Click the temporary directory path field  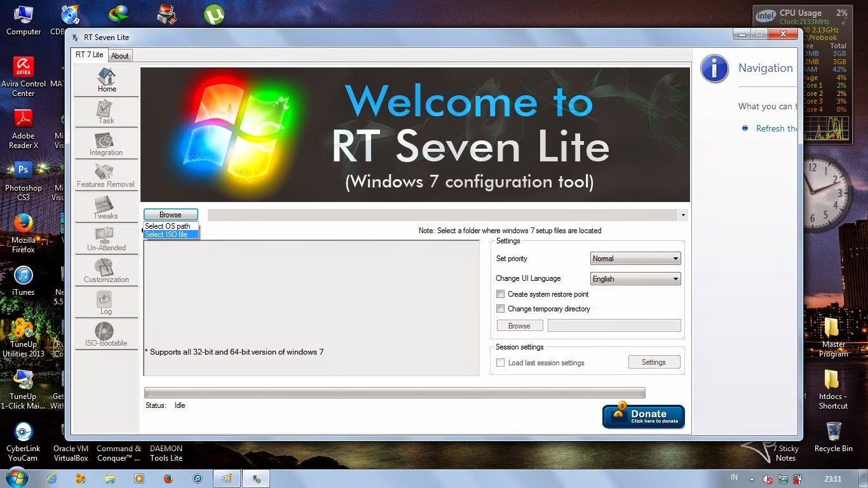614,326
